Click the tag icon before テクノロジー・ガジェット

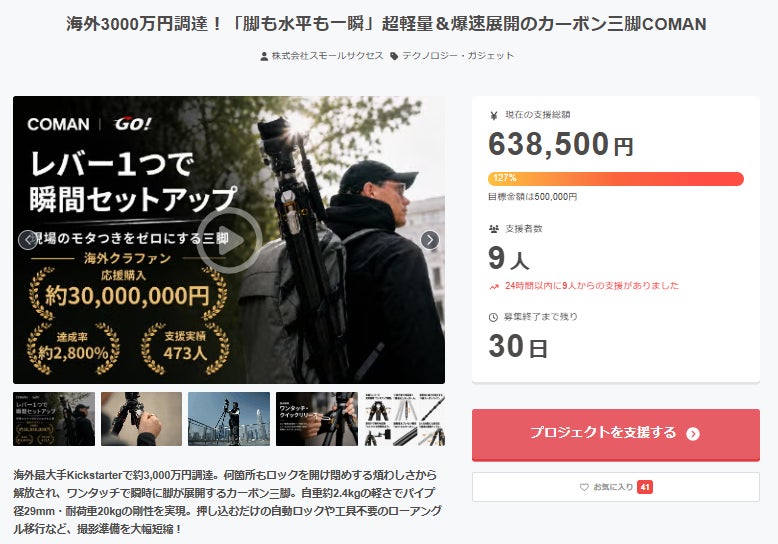pos(394,56)
